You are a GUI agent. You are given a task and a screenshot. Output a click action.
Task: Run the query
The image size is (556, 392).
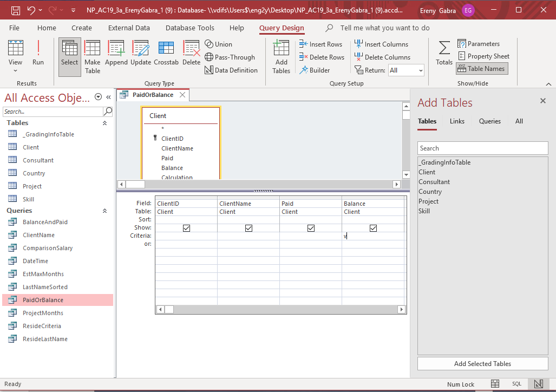pyautogui.click(x=37, y=53)
